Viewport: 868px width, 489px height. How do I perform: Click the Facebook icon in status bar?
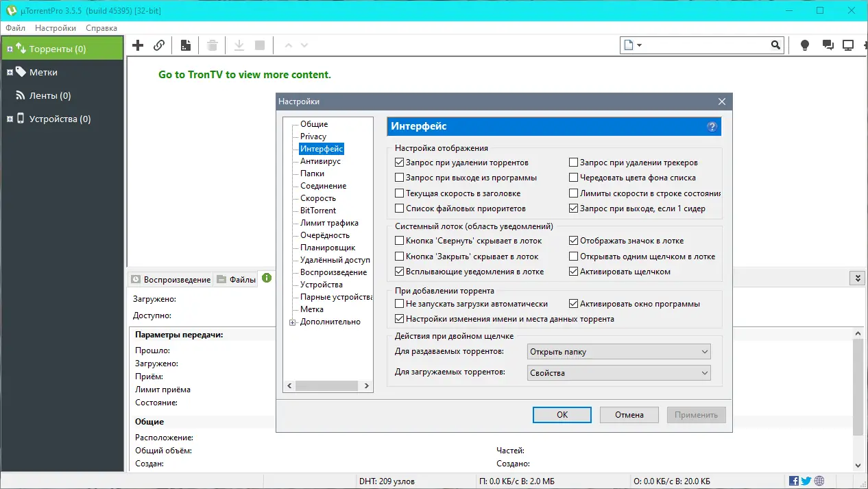point(793,481)
